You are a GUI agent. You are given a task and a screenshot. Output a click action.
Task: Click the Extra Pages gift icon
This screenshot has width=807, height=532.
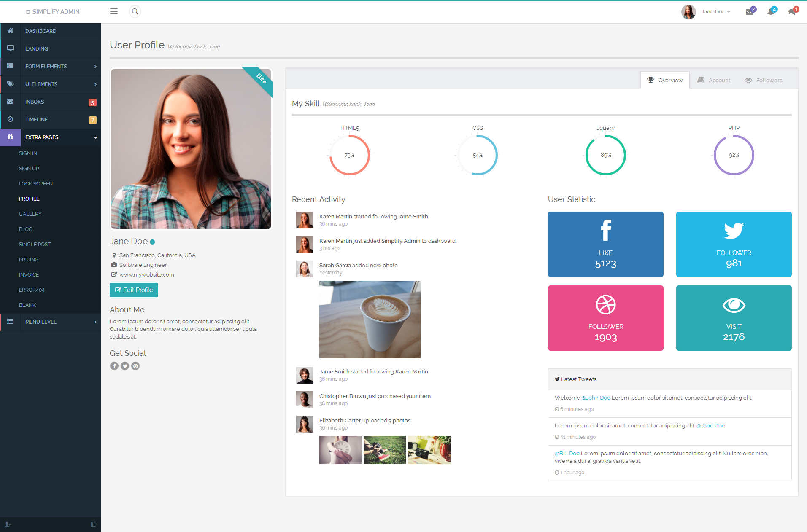[x=11, y=137]
